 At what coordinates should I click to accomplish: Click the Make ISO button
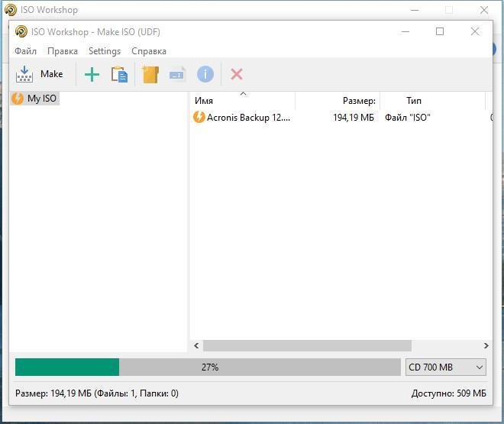pyautogui.click(x=40, y=74)
